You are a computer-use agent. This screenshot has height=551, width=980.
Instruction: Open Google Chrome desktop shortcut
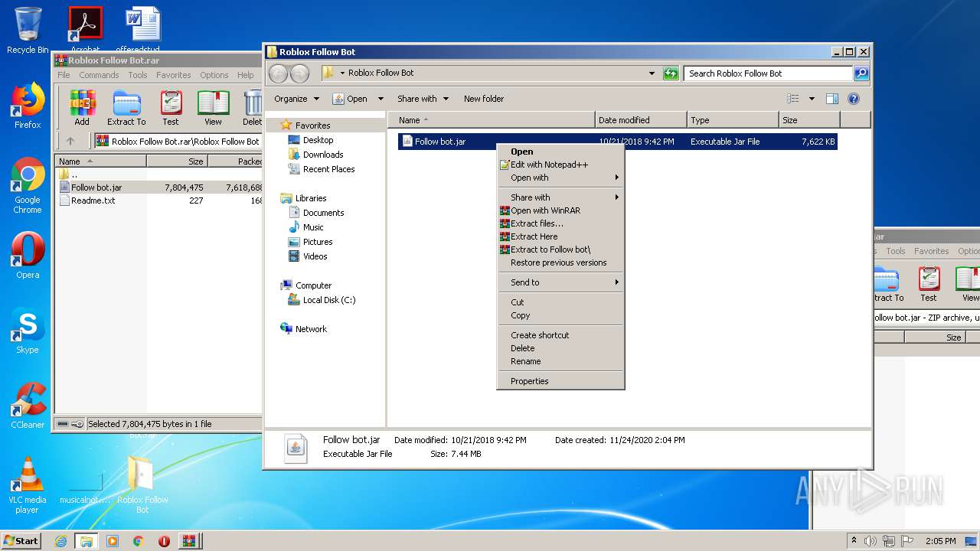coord(28,185)
